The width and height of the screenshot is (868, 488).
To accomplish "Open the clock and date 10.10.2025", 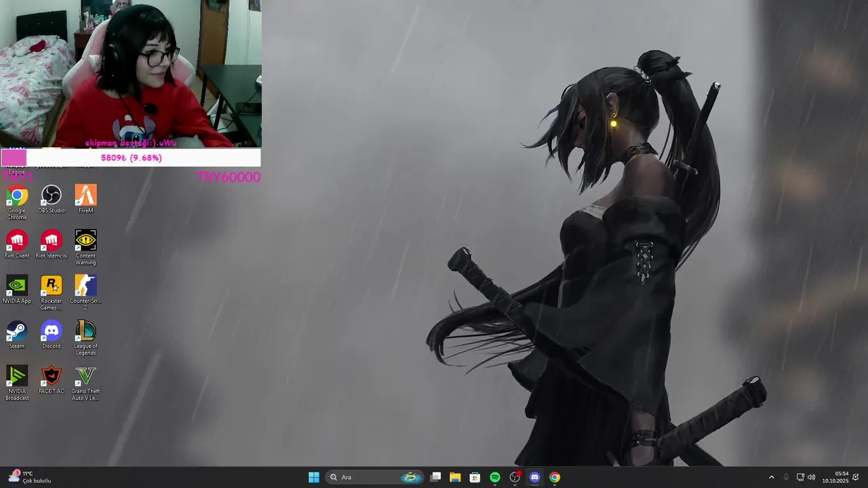I will pos(835,477).
